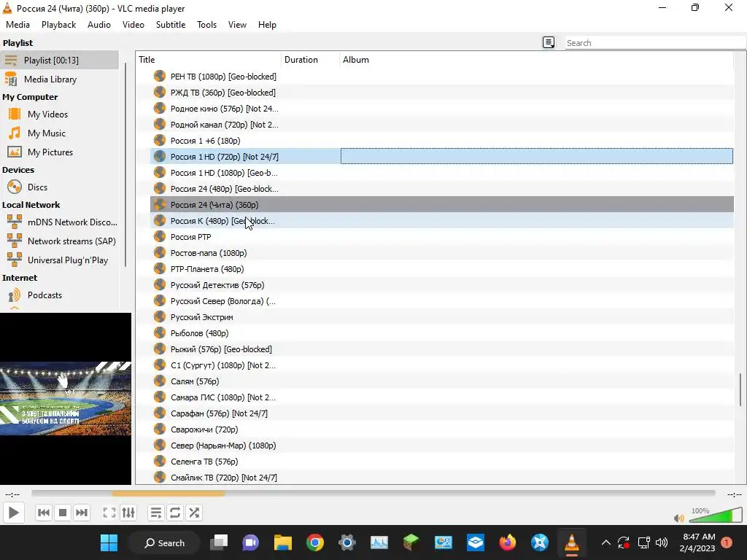747x560 pixels.
Task: Select Рыболов (480p) entry
Action: tap(441, 332)
